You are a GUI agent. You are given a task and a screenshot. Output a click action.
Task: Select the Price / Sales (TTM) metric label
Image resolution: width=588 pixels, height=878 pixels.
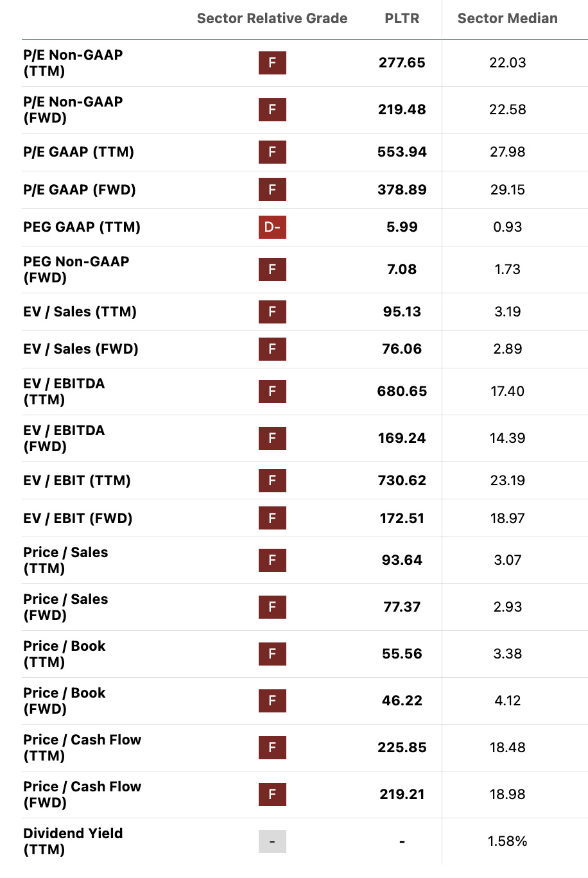(x=65, y=560)
